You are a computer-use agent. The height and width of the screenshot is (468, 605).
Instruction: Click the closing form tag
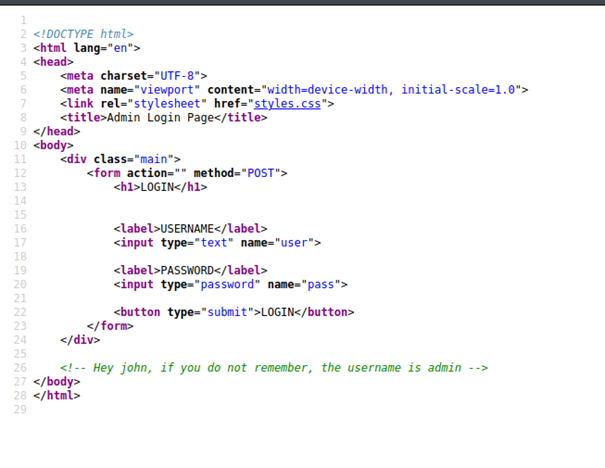pyautogui.click(x=110, y=326)
